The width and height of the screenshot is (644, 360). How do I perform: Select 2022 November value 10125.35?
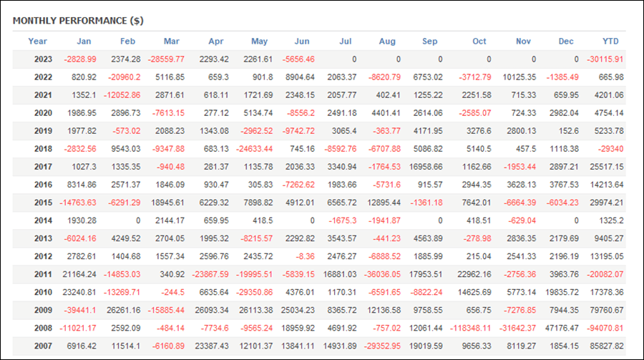pyautogui.click(x=519, y=77)
